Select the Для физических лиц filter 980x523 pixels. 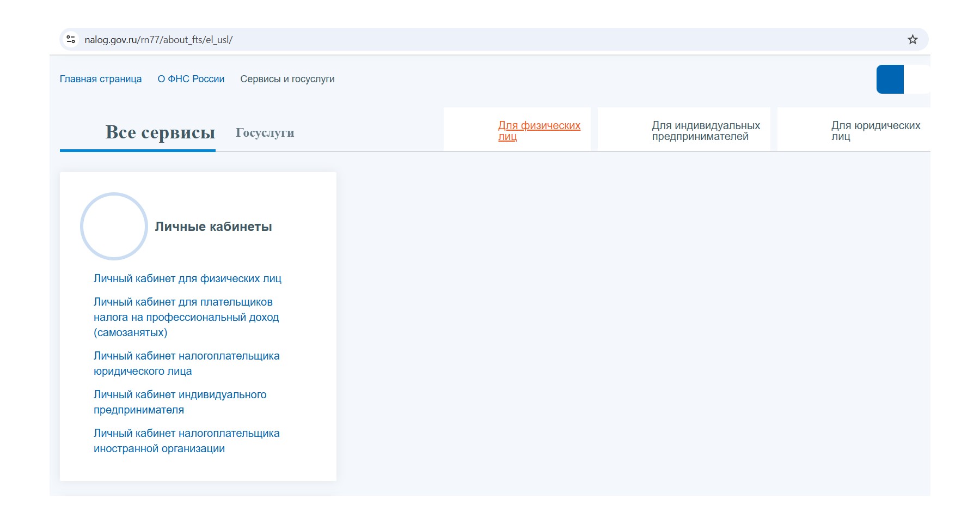[x=538, y=131]
